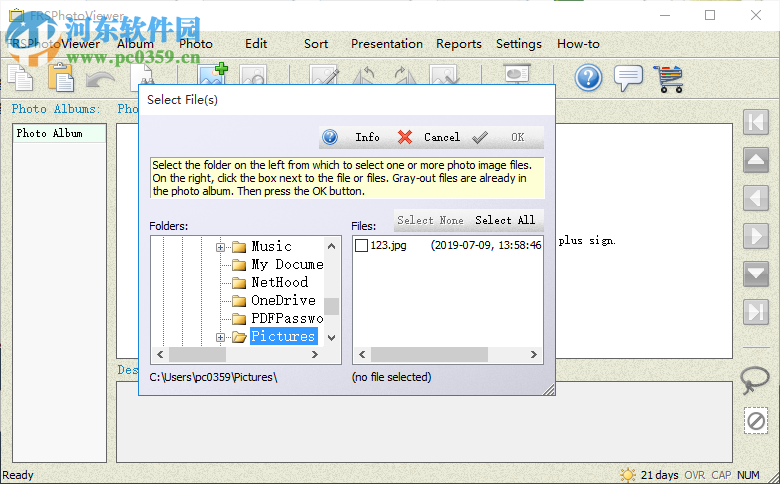Click the Edit photo pencil icon
Screen dimensions: 780x484
point(324,75)
